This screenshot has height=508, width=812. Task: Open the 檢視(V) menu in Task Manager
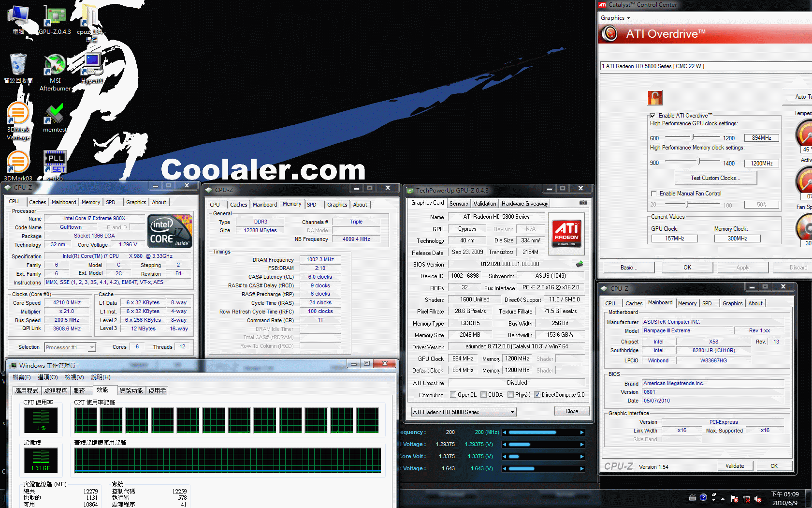74,377
